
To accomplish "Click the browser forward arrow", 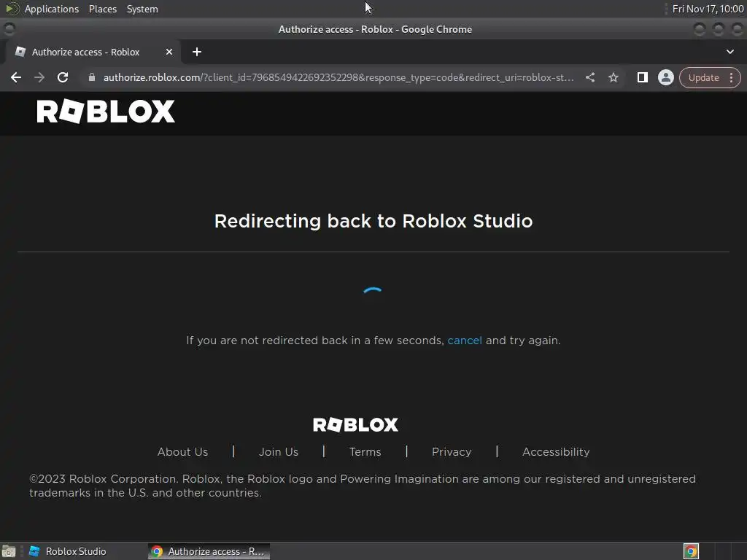I will (x=39, y=77).
